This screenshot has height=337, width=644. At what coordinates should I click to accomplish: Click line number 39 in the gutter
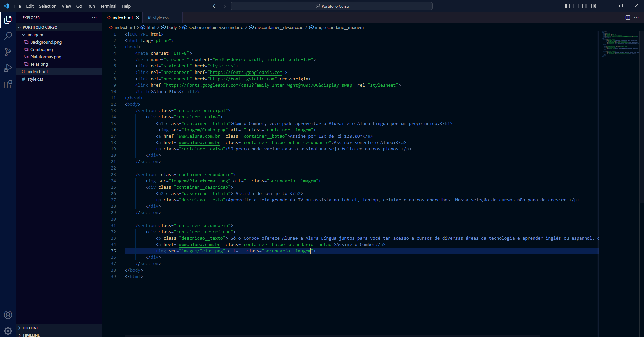click(x=113, y=277)
